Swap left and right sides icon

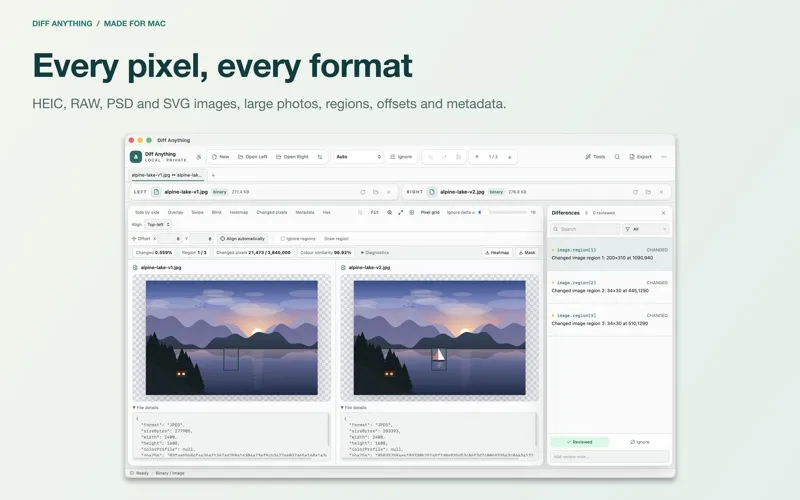click(320, 157)
